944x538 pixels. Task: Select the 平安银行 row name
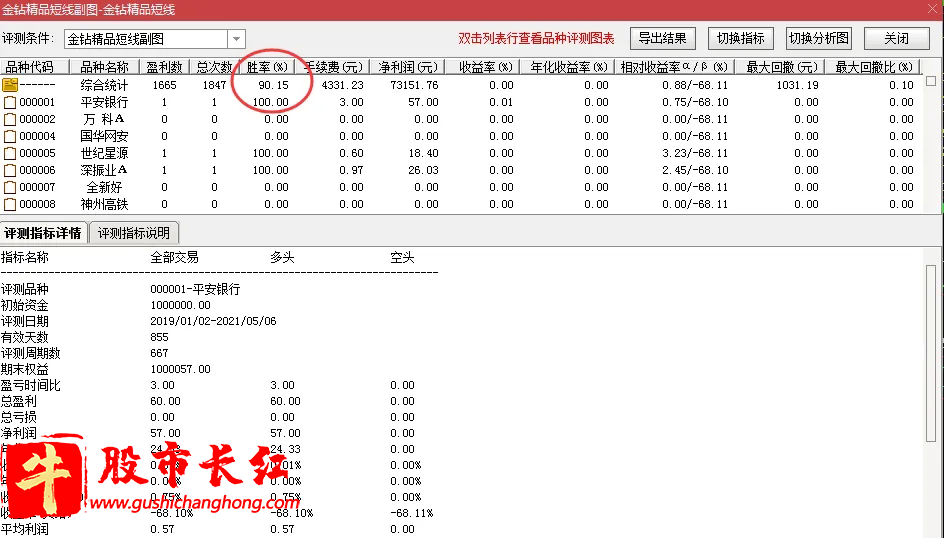(x=105, y=102)
